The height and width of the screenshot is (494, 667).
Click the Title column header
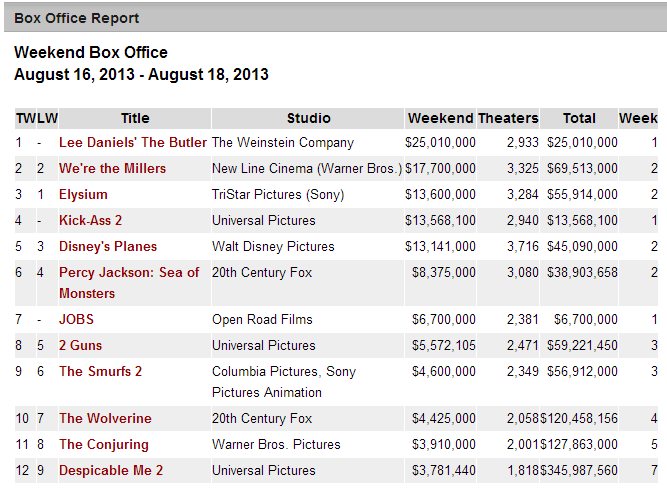(x=135, y=118)
